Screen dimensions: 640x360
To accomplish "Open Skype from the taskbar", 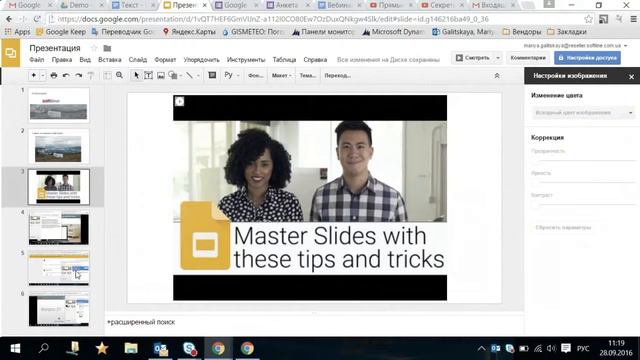I will (190, 348).
